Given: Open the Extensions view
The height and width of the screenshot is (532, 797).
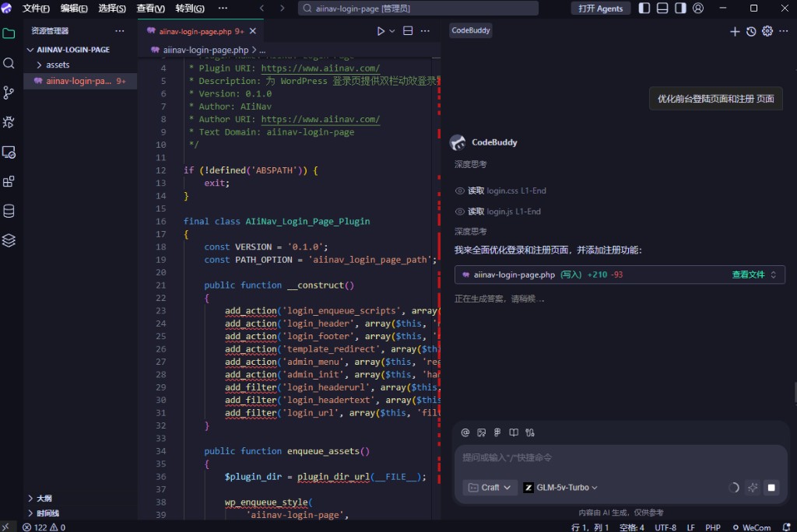Looking at the screenshot, I should pyautogui.click(x=9, y=180).
